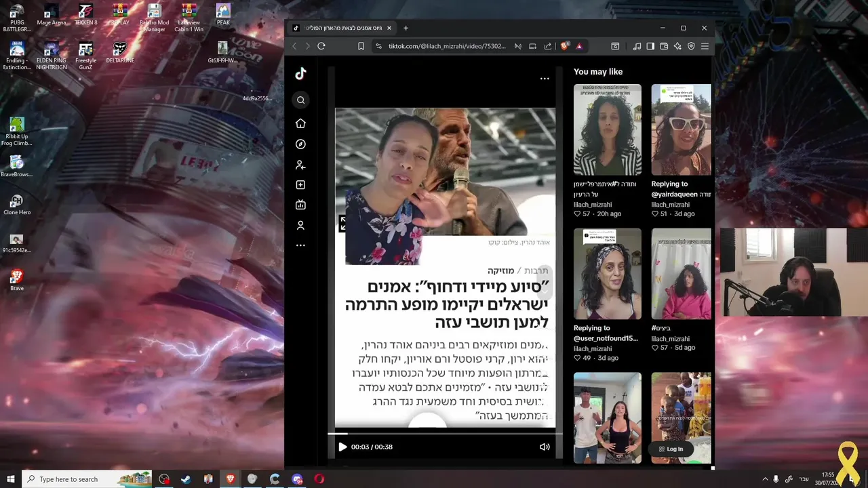Mute the video with the speaker icon

coord(545,447)
